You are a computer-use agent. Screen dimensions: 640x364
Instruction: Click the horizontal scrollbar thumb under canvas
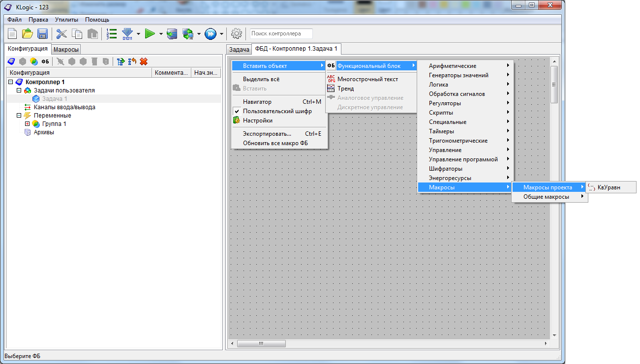(261, 343)
